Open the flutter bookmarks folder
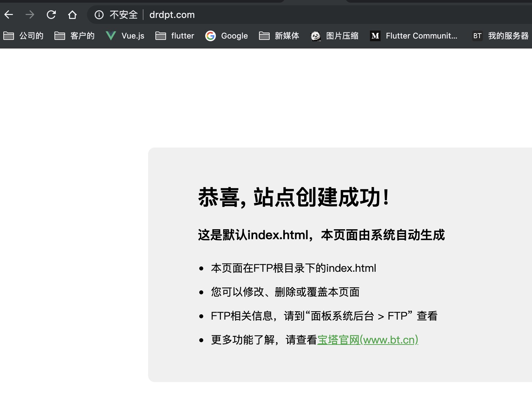532x402 pixels. pos(175,36)
